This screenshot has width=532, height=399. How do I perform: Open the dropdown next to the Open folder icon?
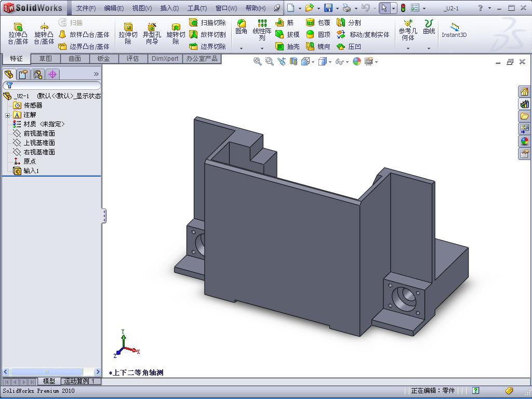pos(318,8)
